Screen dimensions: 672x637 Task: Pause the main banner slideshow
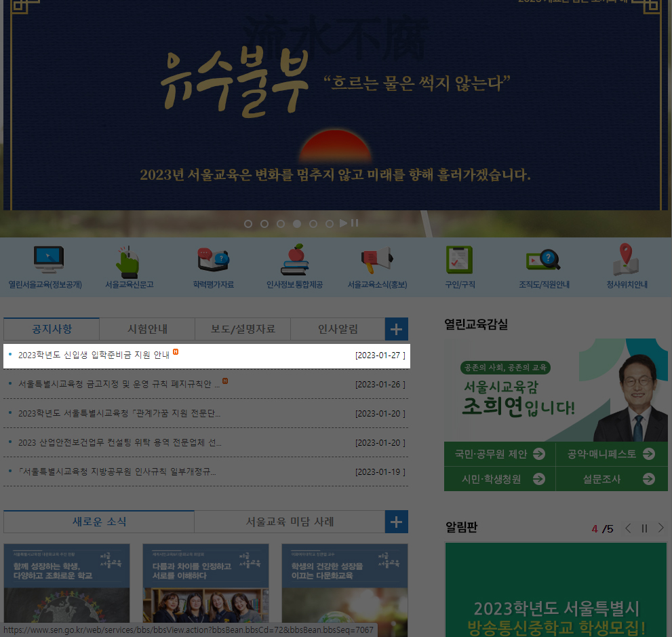[x=353, y=223]
